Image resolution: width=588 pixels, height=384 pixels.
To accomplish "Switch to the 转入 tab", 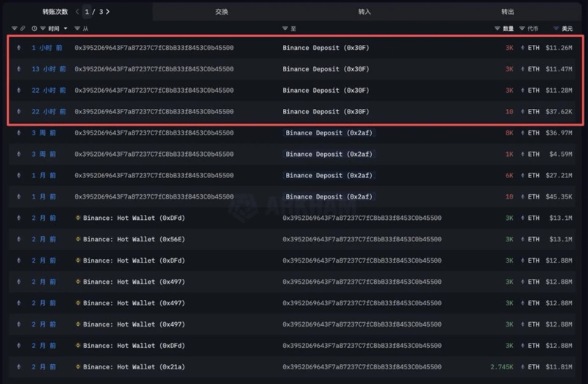I will (365, 12).
